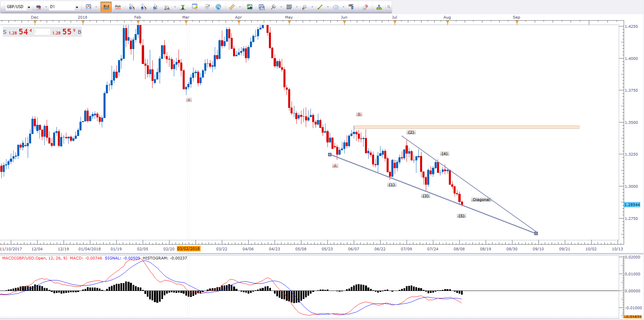Click the zoom in magnifier icon
Image resolution: width=644 pixels, height=320 pixels.
click(132, 7)
